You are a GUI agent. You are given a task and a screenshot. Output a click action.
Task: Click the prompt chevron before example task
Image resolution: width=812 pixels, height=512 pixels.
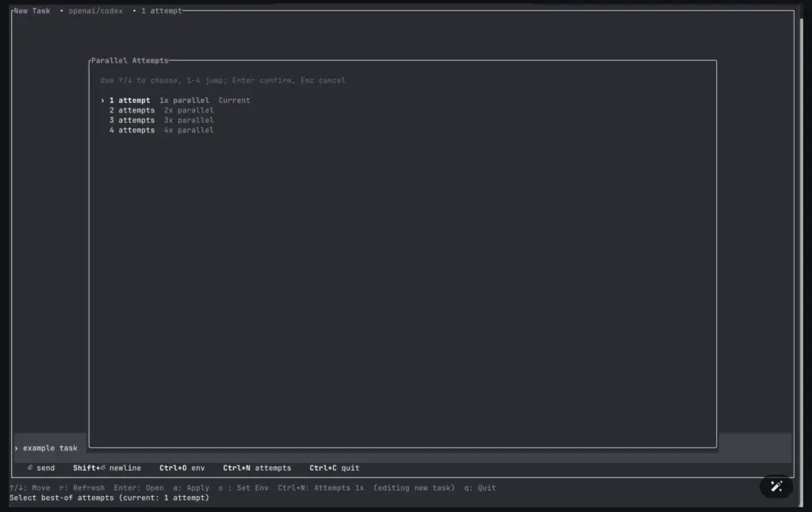click(x=16, y=449)
